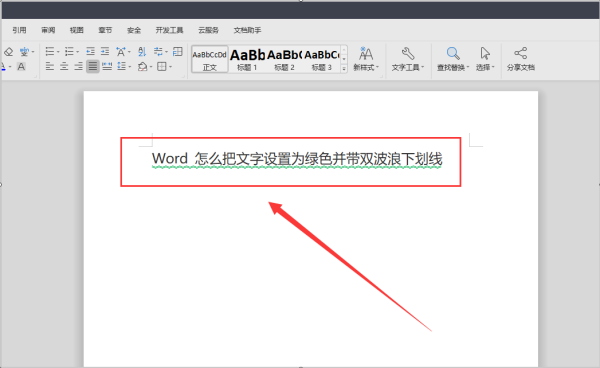The width and height of the screenshot is (600, 368).
Task: Open the 审阅 review tab
Action: [x=48, y=30]
